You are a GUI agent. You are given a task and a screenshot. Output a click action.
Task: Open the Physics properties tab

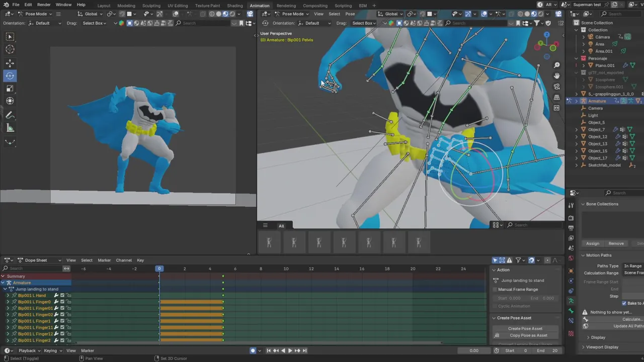coord(571,281)
